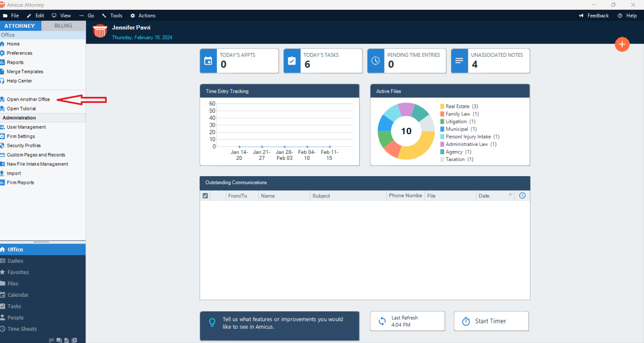Click the orange plus quick-add button

[622, 44]
